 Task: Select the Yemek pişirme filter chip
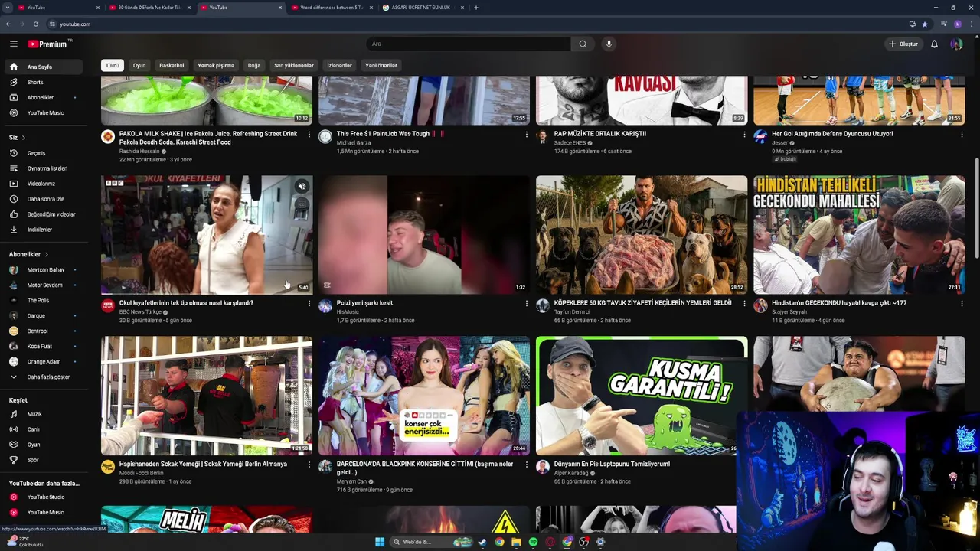coord(216,65)
